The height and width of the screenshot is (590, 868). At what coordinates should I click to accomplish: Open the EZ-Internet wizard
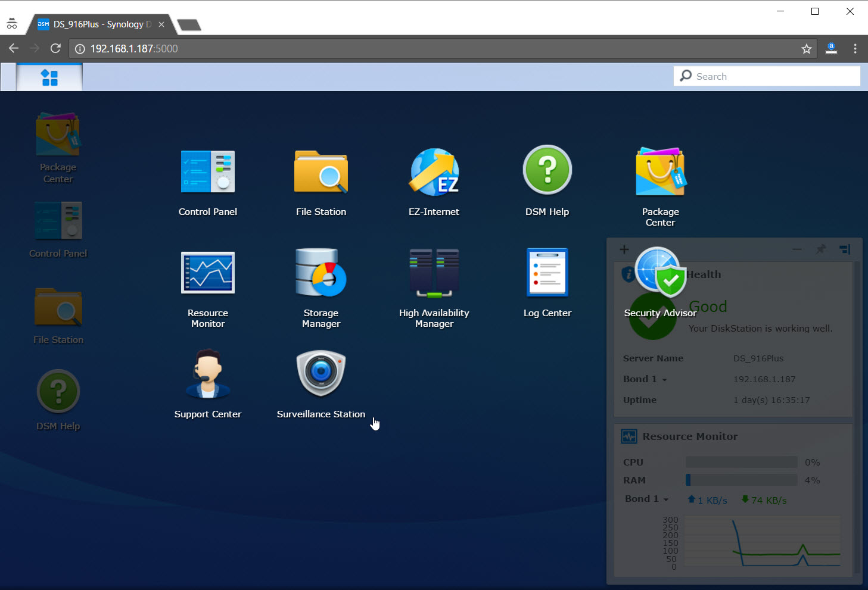[434, 182]
